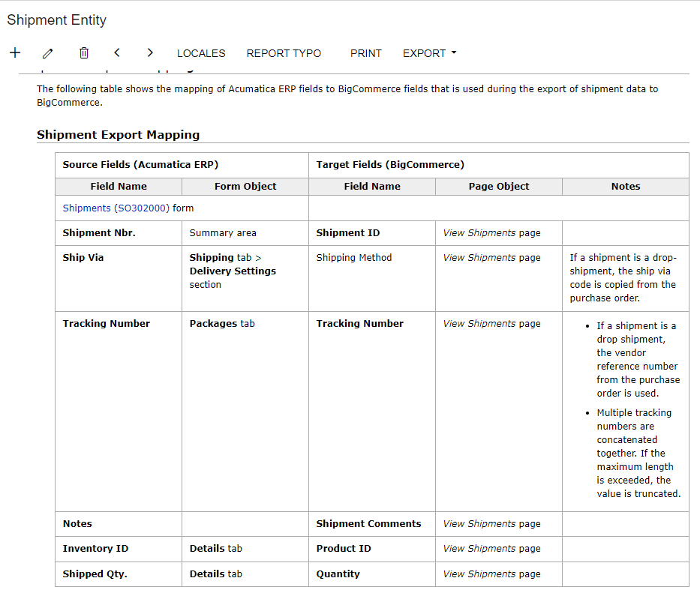Expand the EXPORT dropdown

pos(429,53)
